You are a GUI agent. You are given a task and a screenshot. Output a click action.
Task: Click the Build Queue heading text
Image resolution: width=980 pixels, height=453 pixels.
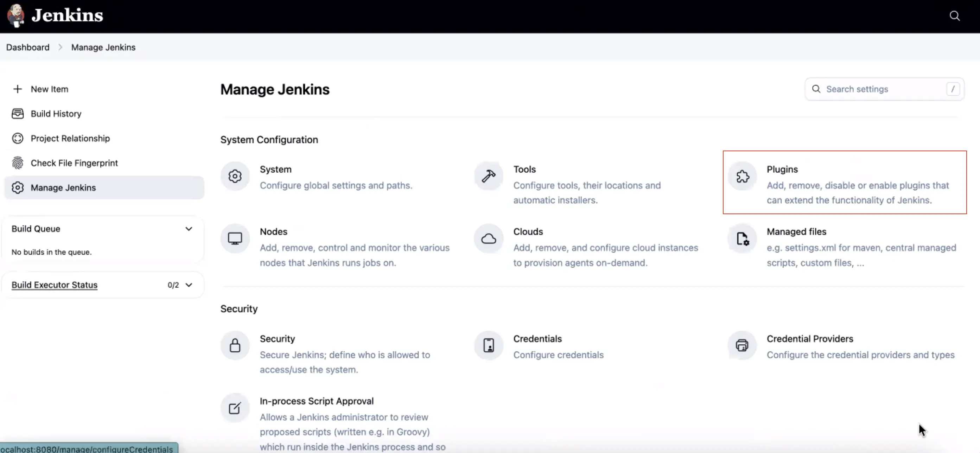pyautogui.click(x=36, y=229)
